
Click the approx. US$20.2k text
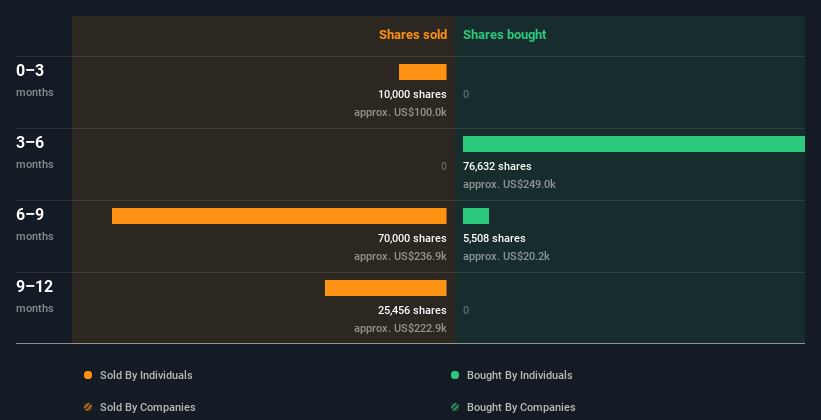[506, 256]
